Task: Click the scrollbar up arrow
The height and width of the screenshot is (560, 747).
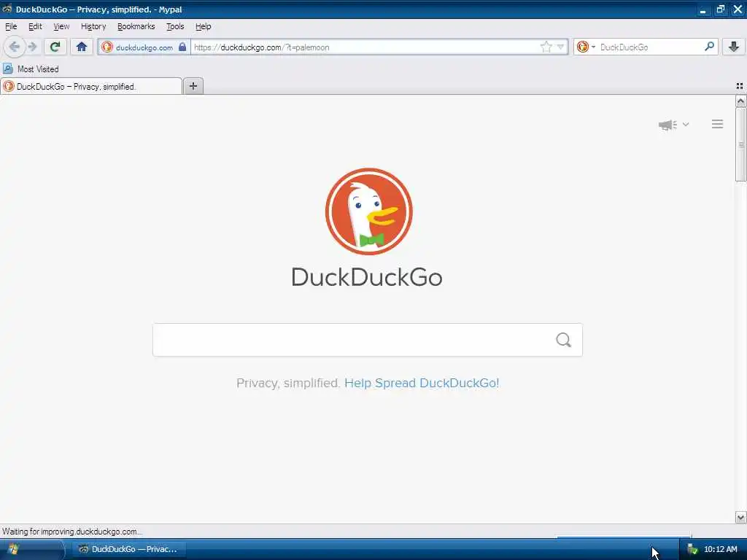Action: [741, 101]
